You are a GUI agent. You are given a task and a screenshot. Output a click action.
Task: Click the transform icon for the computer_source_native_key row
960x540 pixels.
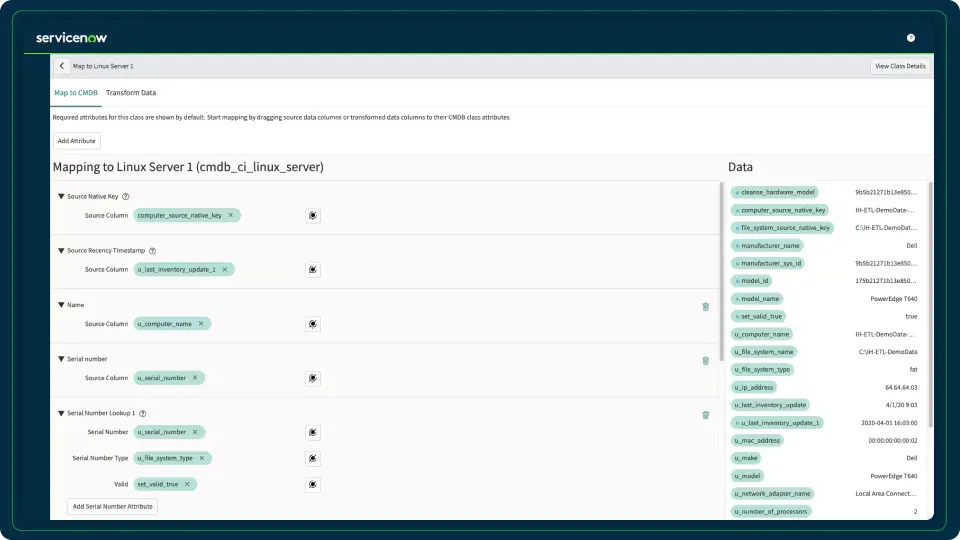point(313,216)
